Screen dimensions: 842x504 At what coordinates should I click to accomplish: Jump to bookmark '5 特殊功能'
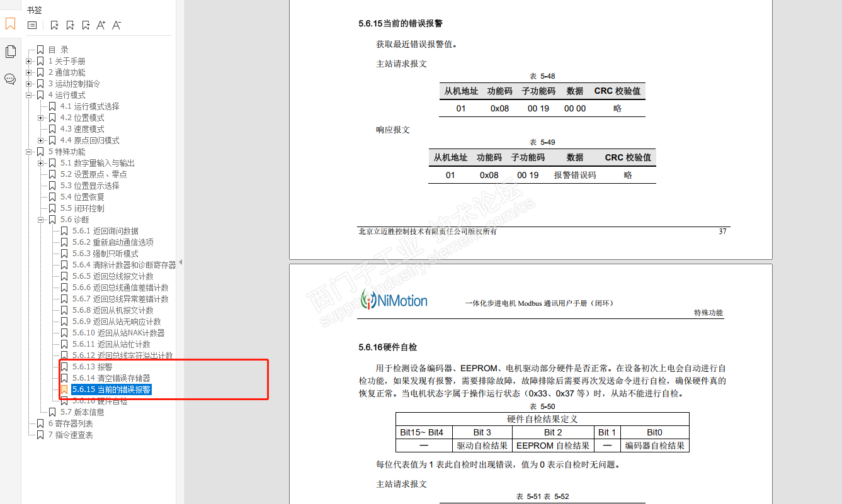pos(67,152)
